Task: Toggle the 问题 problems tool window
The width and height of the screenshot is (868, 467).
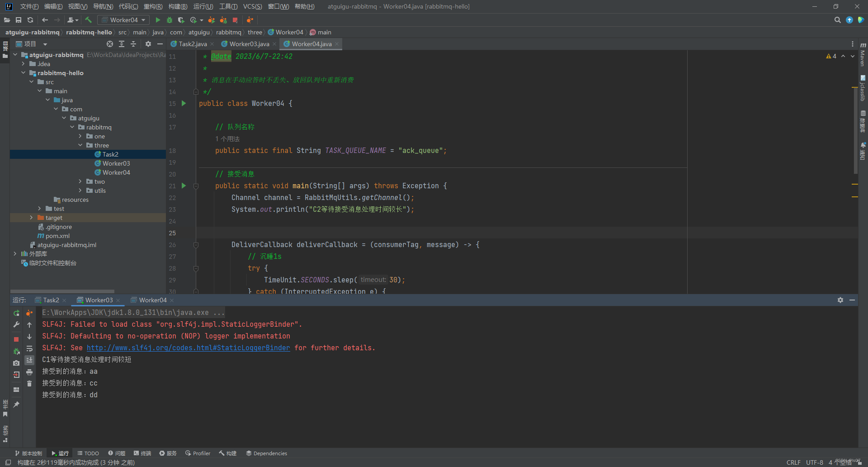Action: point(117,453)
